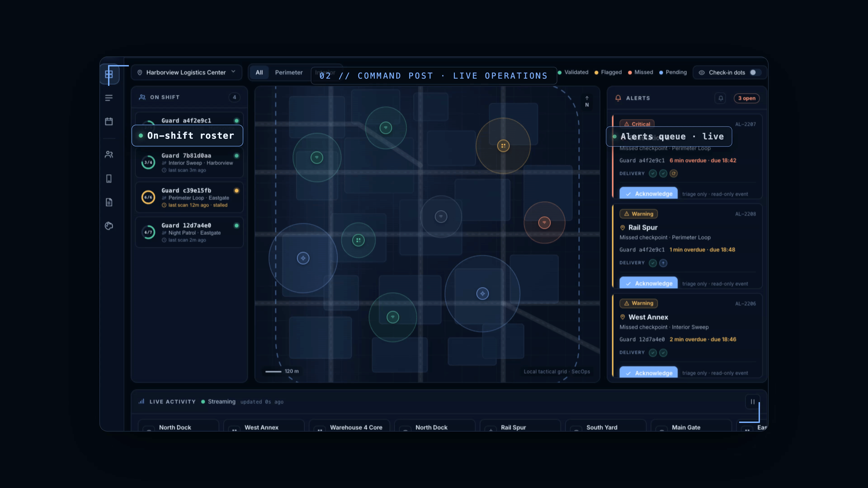Click the list menu icon in sidebar
The image size is (868, 488).
coord(109,98)
